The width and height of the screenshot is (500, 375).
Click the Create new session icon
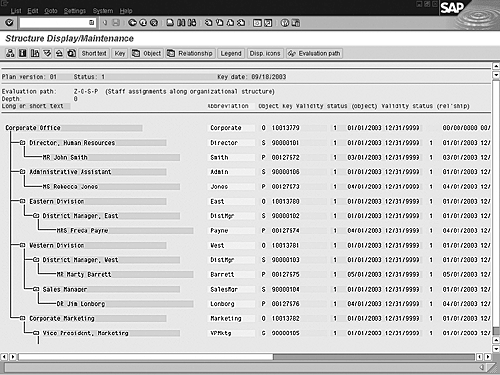click(257, 23)
